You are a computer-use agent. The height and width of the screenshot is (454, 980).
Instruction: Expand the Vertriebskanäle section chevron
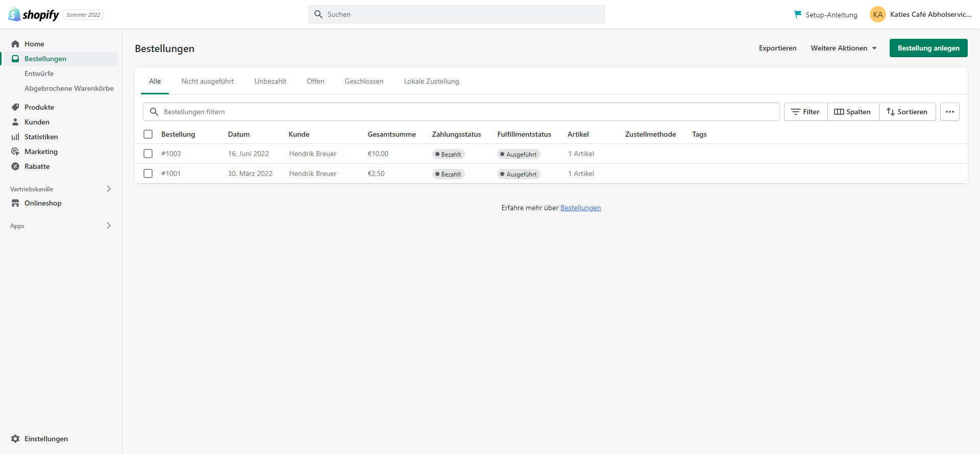109,189
